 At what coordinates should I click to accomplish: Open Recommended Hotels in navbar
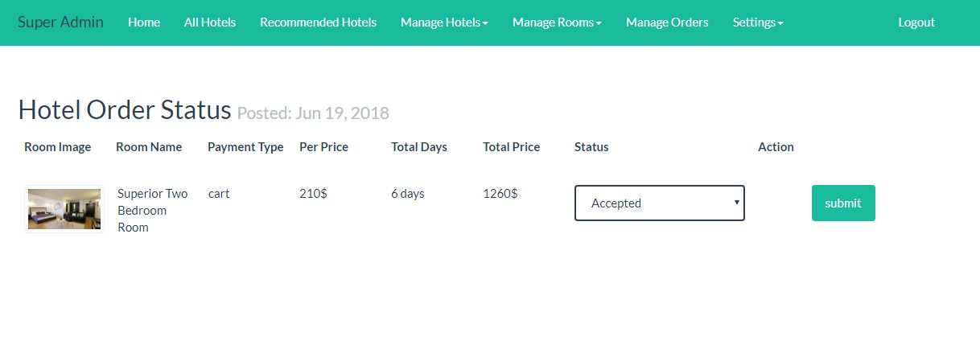tap(318, 23)
